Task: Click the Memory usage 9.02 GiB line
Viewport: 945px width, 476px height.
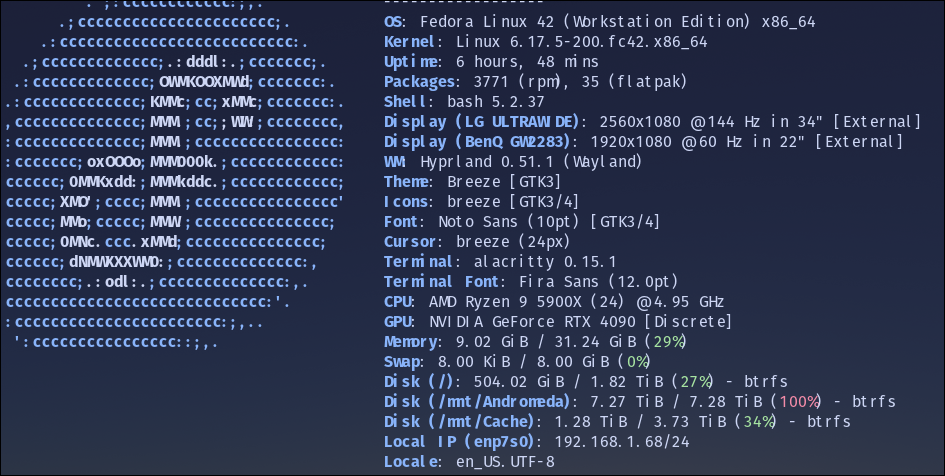Action: coord(536,342)
